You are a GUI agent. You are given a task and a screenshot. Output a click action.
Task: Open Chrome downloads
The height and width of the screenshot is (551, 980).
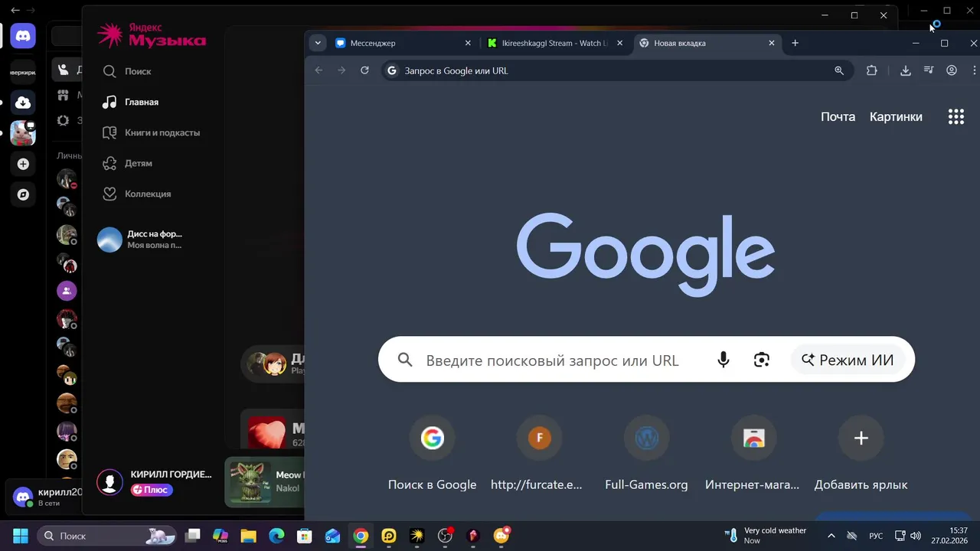(x=906, y=70)
